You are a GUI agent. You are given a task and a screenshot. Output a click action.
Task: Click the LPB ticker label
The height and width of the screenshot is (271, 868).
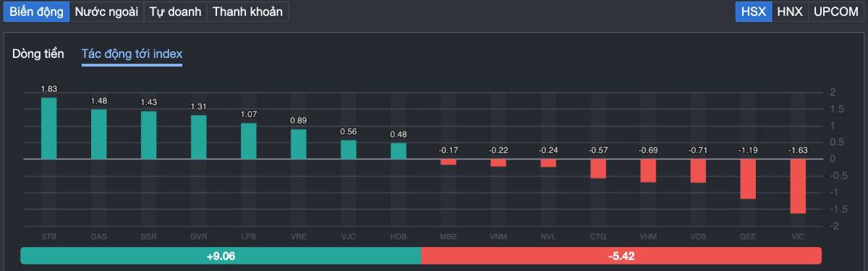(249, 237)
